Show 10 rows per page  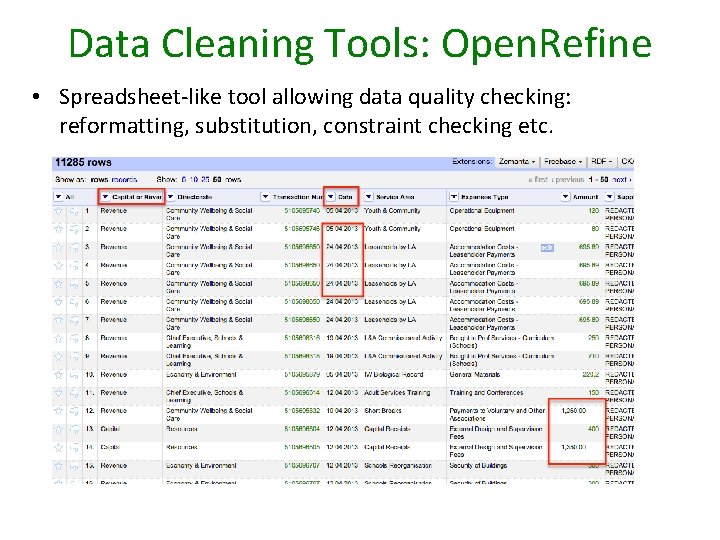point(194,180)
